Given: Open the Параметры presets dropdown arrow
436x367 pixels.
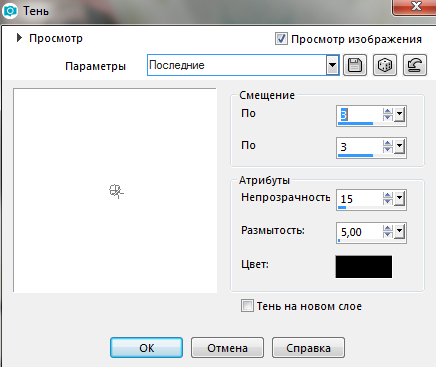Looking at the screenshot, I should (x=332, y=65).
